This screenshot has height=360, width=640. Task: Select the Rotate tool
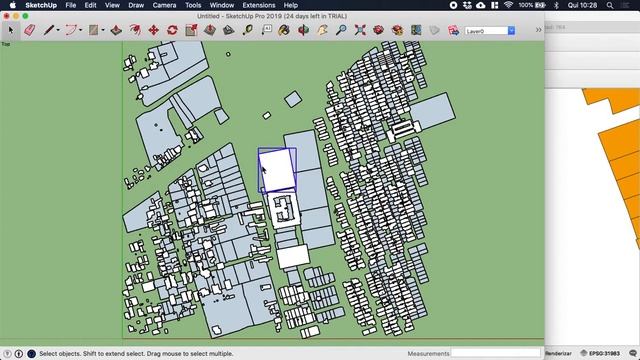tap(172, 30)
